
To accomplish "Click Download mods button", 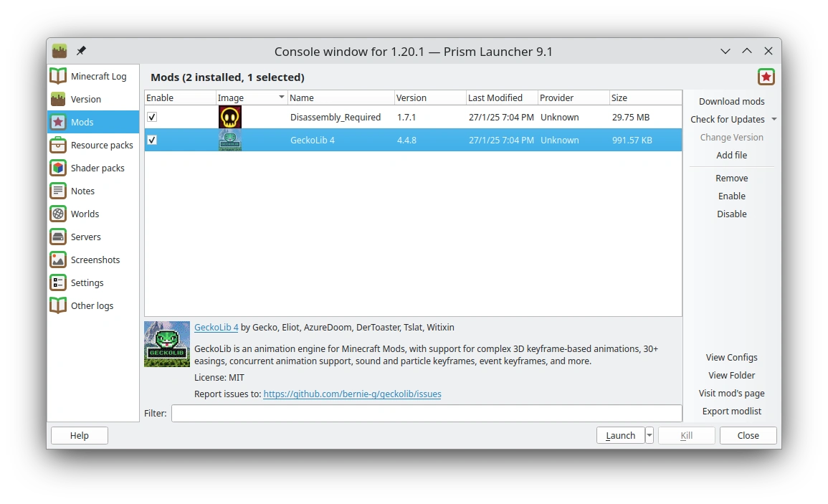I will [731, 101].
